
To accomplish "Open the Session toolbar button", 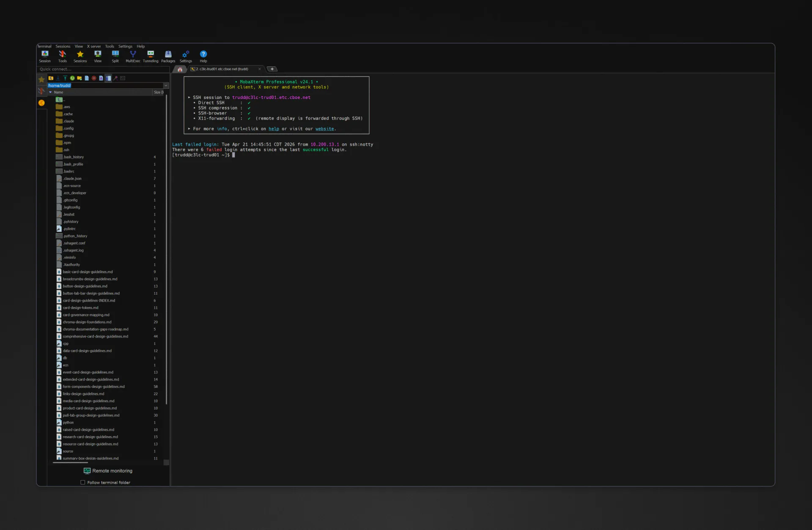I will (x=45, y=56).
